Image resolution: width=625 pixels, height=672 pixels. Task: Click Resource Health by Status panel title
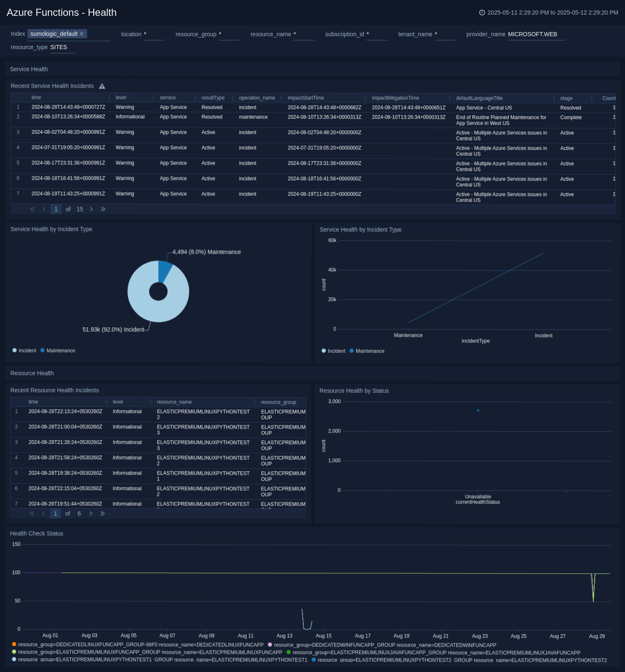(x=354, y=391)
